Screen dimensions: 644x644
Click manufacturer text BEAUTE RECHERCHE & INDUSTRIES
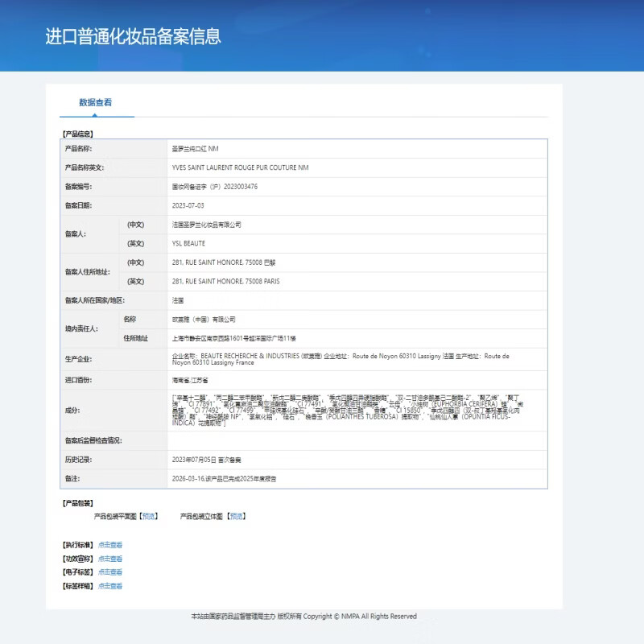[250, 356]
